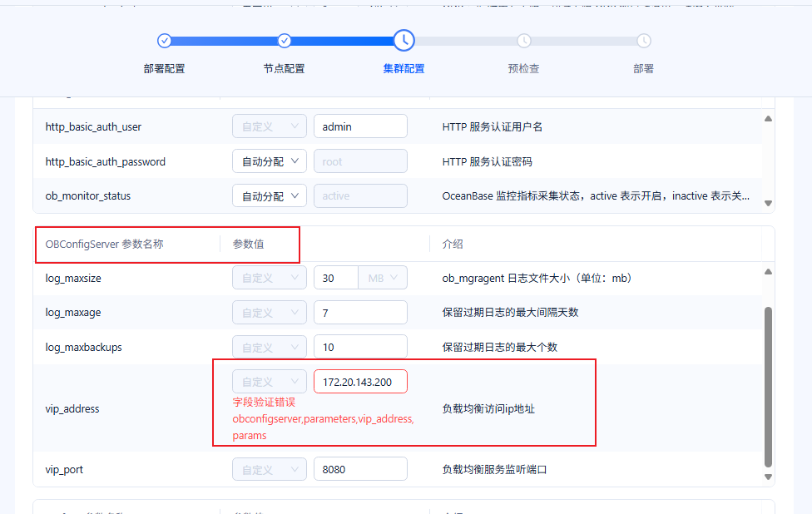This screenshot has width=812, height=514.
Task: Click the description HTTP 服务认证用户名
Action: point(492,126)
